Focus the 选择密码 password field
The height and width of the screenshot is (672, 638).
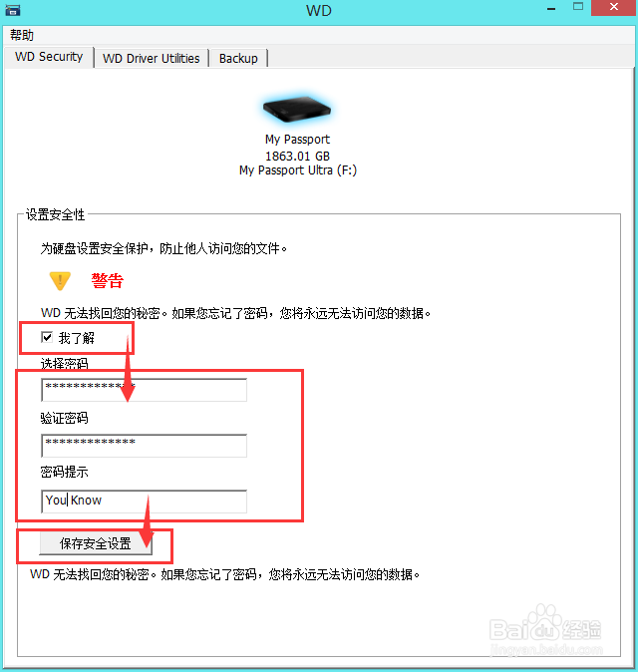click(144, 390)
